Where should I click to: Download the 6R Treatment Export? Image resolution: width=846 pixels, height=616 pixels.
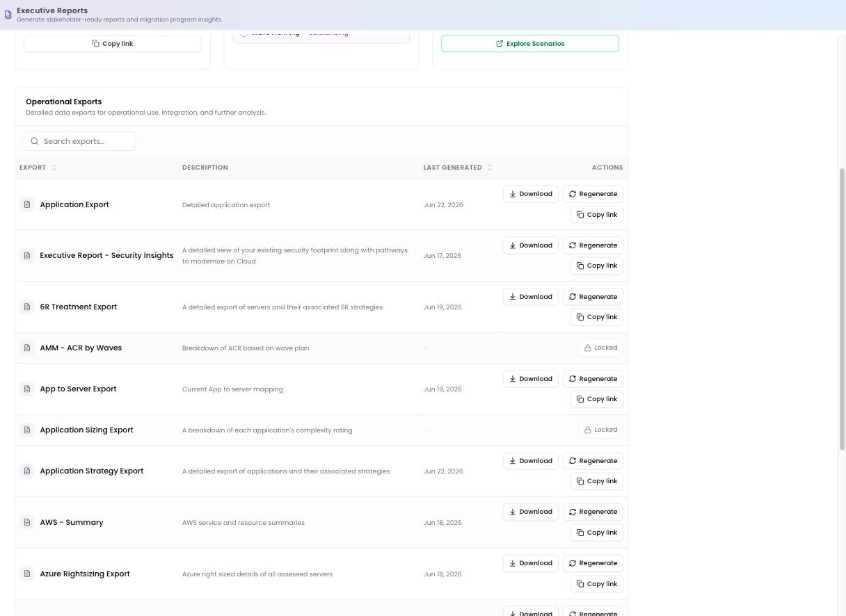(x=531, y=297)
